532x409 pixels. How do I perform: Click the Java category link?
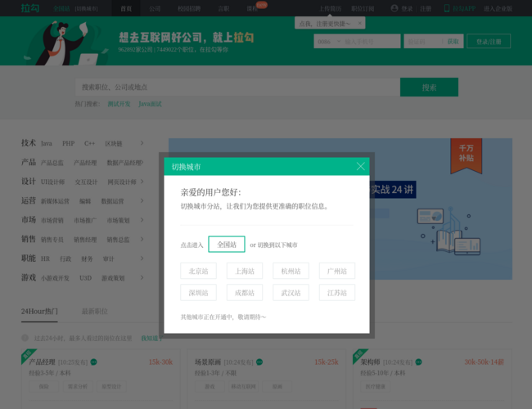[47, 143]
